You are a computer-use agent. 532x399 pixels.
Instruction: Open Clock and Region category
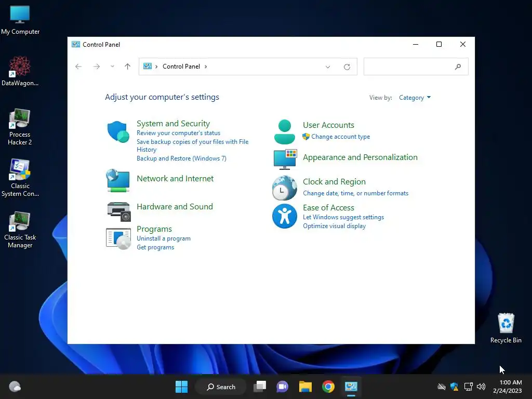334,182
